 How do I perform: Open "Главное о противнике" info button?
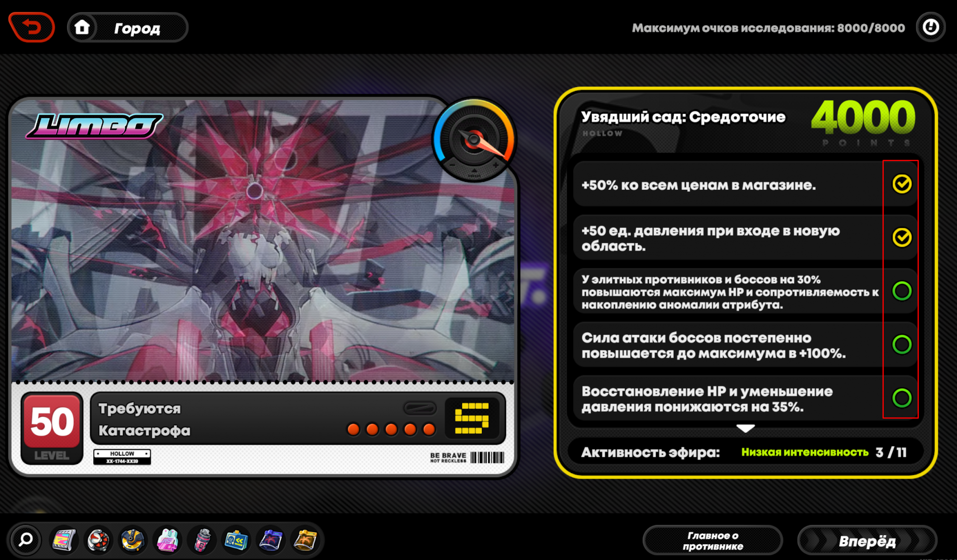713,540
